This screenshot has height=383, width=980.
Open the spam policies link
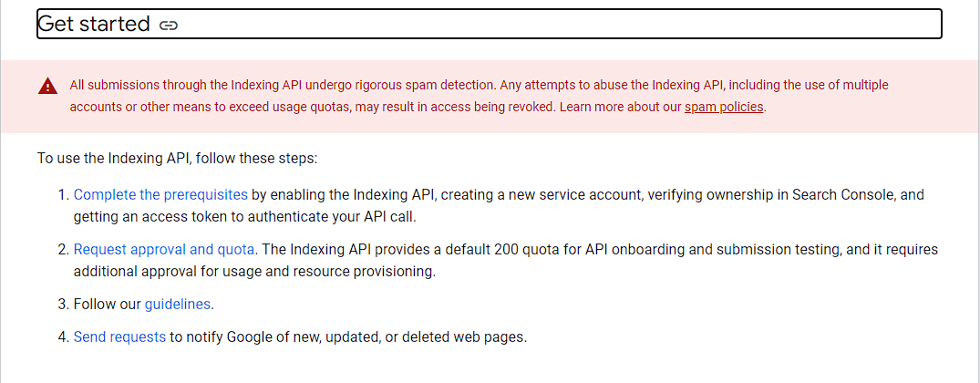point(724,107)
